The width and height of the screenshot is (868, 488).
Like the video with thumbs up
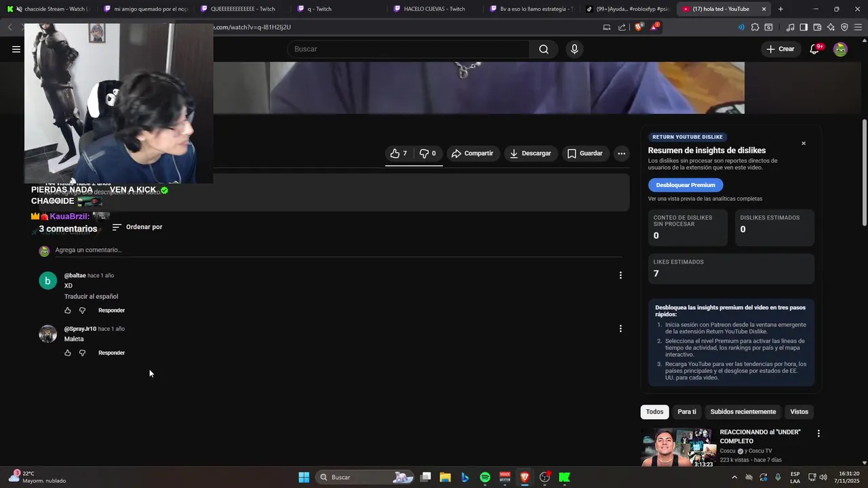point(398,153)
